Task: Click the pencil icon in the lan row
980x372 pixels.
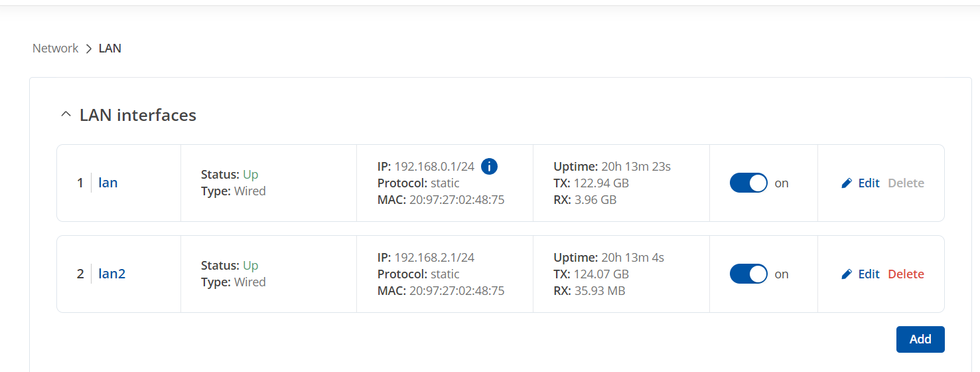Action: pyautogui.click(x=847, y=183)
